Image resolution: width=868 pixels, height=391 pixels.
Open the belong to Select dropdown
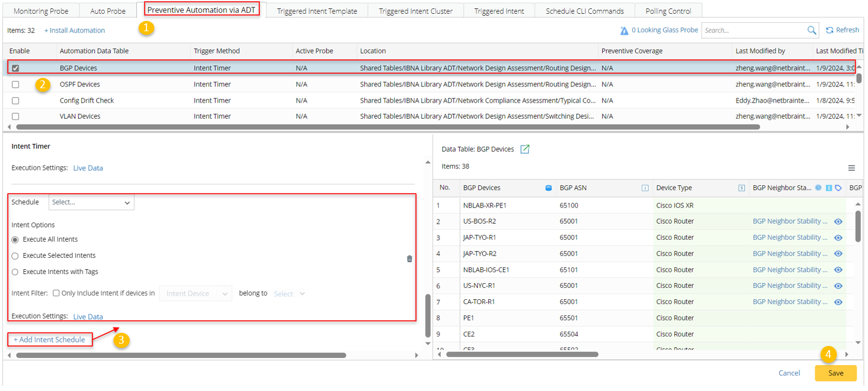tap(289, 294)
